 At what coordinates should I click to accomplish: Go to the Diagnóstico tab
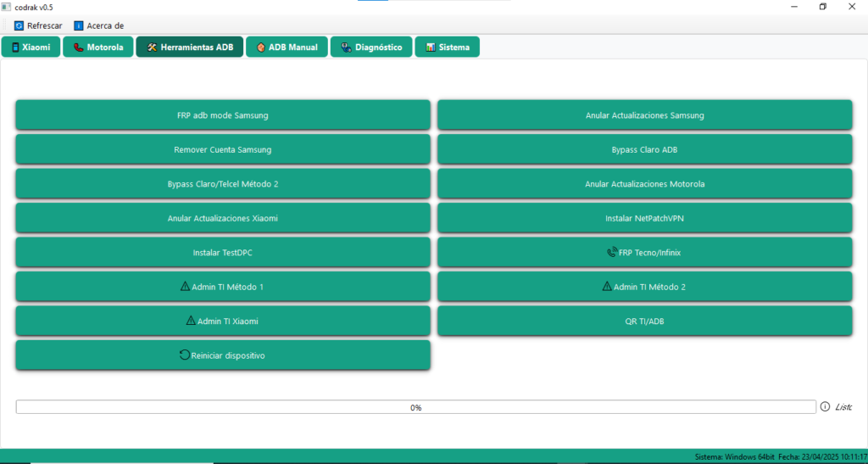click(x=371, y=48)
